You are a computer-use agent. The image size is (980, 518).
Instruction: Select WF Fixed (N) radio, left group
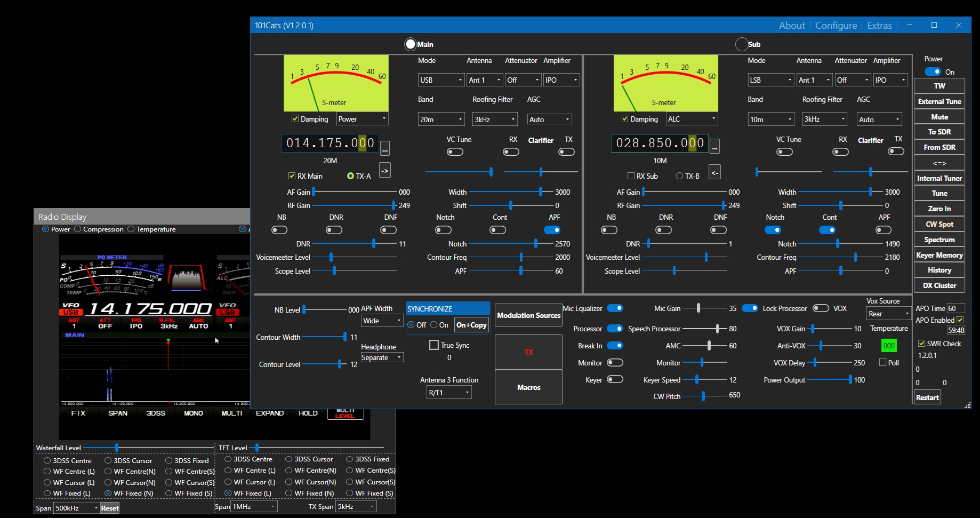click(x=108, y=493)
